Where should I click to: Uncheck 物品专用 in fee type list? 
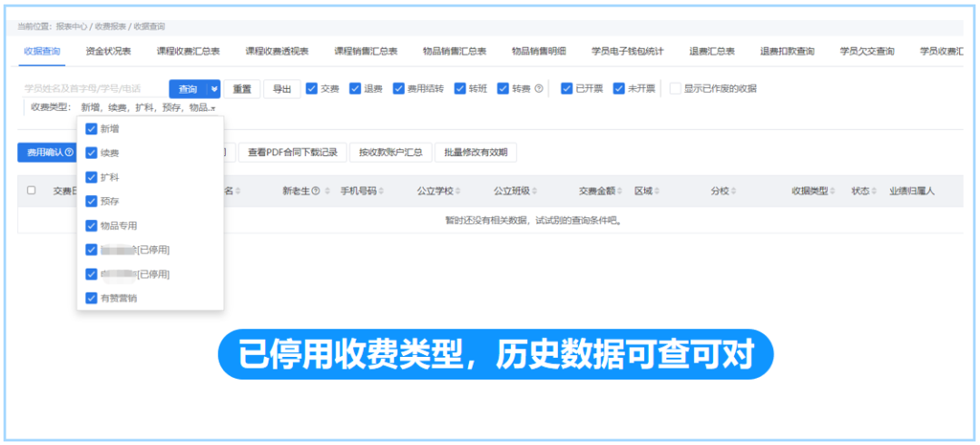click(92, 225)
